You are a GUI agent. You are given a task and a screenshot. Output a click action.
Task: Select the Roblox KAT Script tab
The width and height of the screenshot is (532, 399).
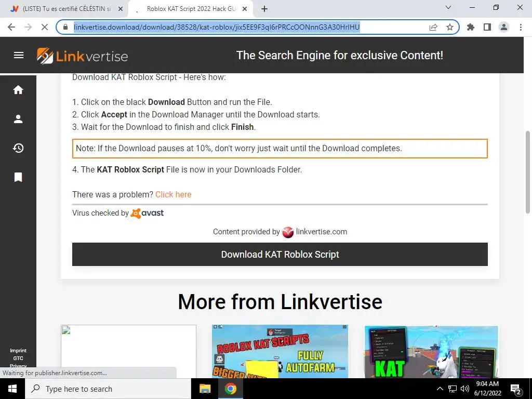[191, 9]
